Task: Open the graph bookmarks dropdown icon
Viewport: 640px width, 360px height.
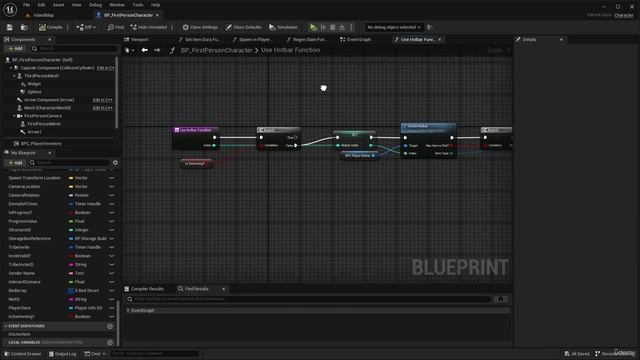Action: 129,50
